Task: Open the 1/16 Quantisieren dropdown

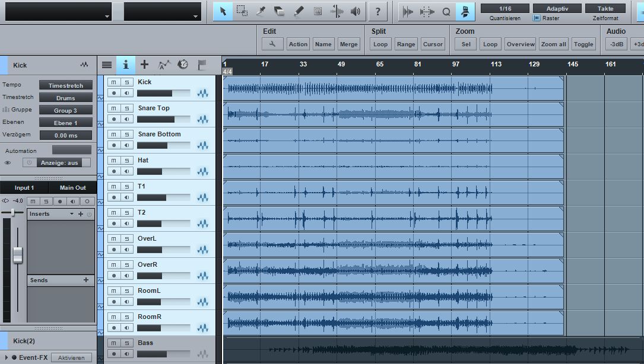Action: point(505,9)
